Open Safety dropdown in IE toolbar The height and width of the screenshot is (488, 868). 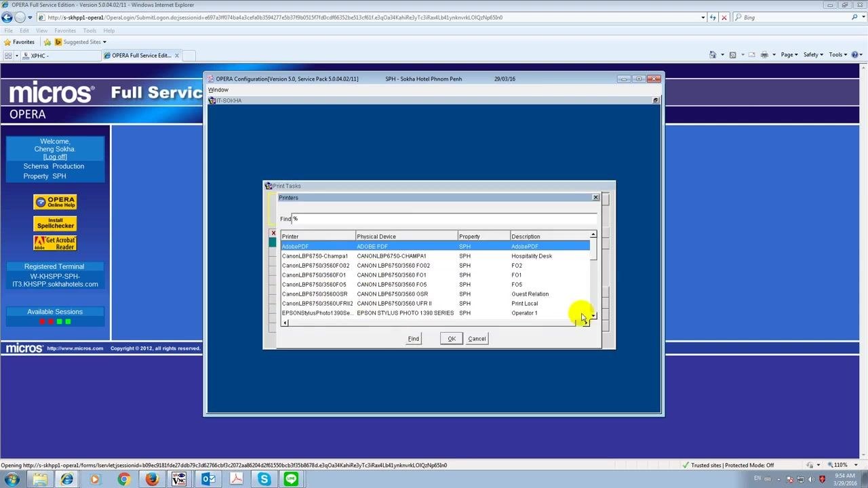tap(812, 55)
